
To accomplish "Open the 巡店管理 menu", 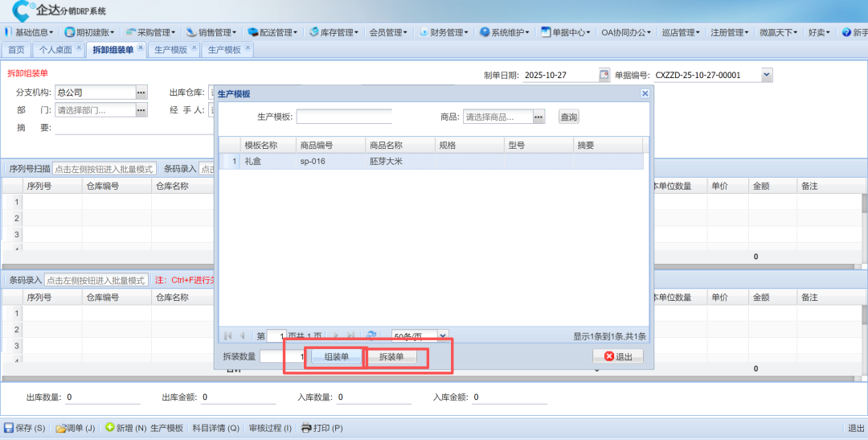I will pos(681,33).
